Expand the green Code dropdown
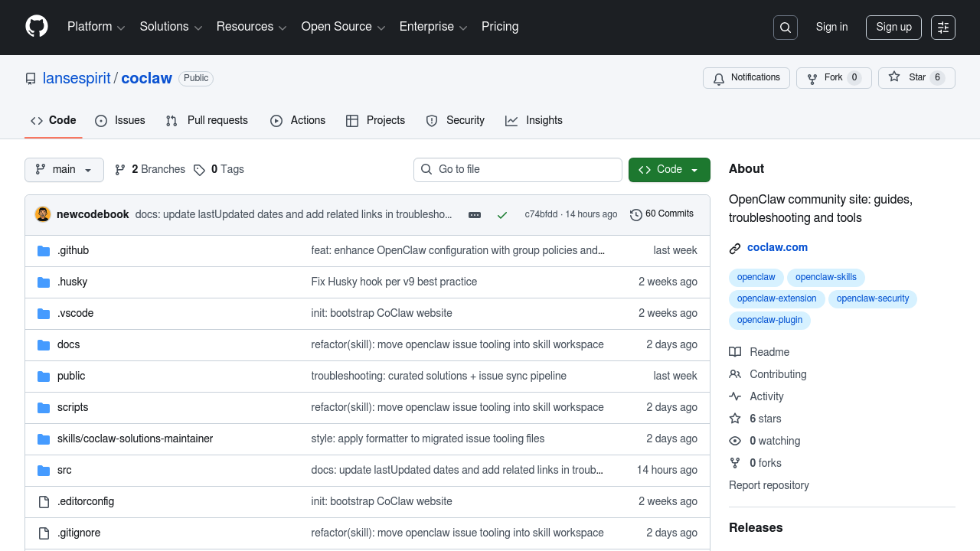980x551 pixels. point(668,170)
